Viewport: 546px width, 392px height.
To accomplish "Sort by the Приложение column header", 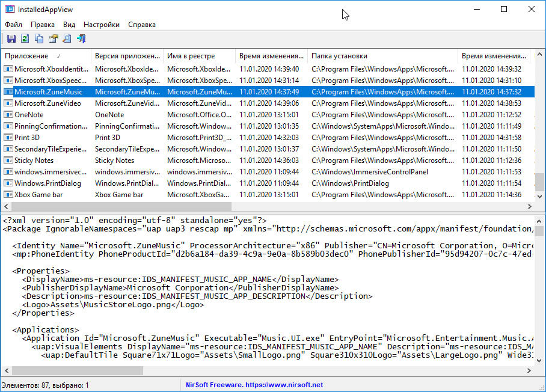I will pyautogui.click(x=46, y=56).
